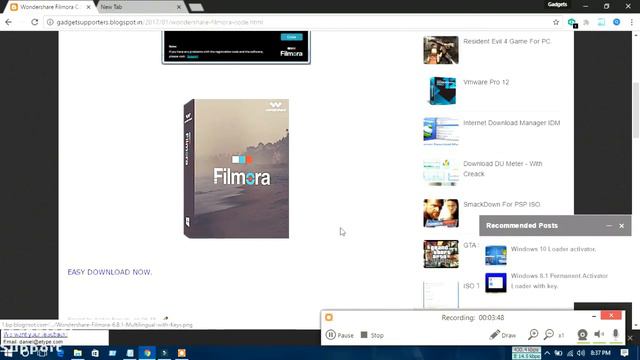Open the Windows 8.1 Permanent Activator post
640x360 pixels.
559,281
